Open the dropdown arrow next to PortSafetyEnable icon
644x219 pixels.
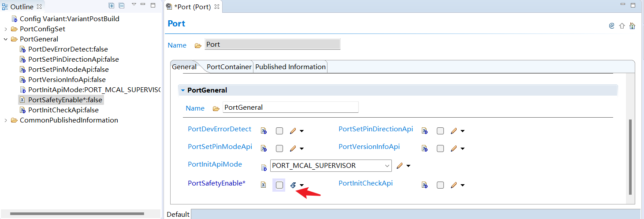[302, 186]
